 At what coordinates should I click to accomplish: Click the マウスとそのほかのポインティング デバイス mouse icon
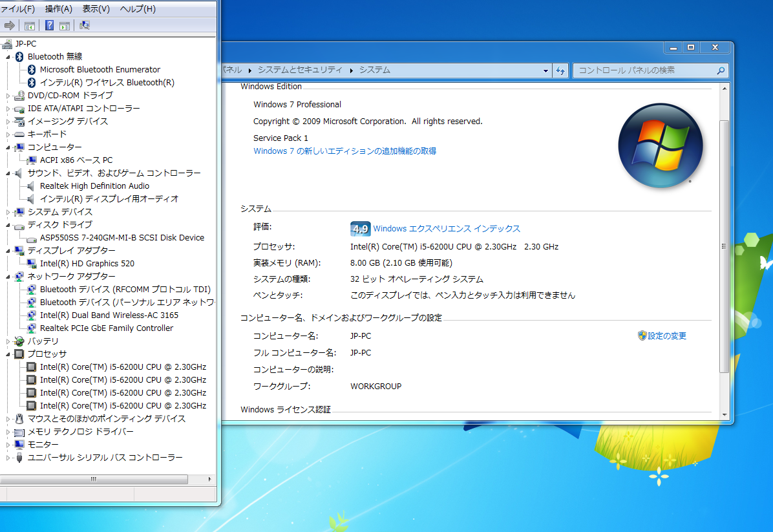coord(19,419)
